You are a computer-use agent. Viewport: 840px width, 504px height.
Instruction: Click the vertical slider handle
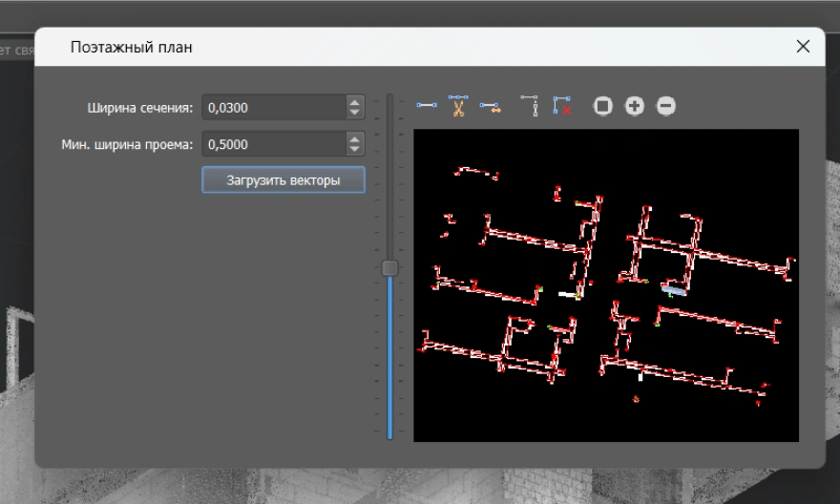click(x=389, y=268)
